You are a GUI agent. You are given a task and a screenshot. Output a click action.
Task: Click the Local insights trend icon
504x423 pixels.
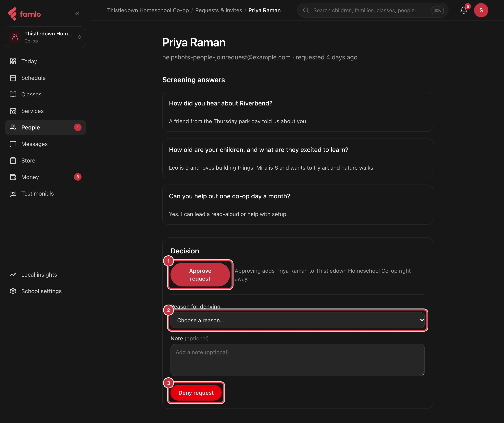tap(13, 275)
